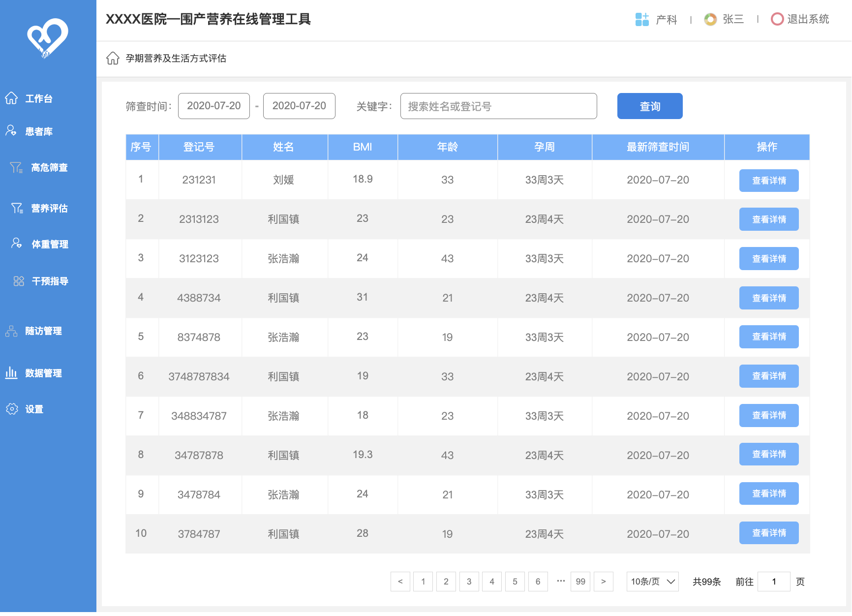Viewport: 852px width, 616px height.
Task: Open 随访管理 in the sidebar
Action: tap(43, 331)
